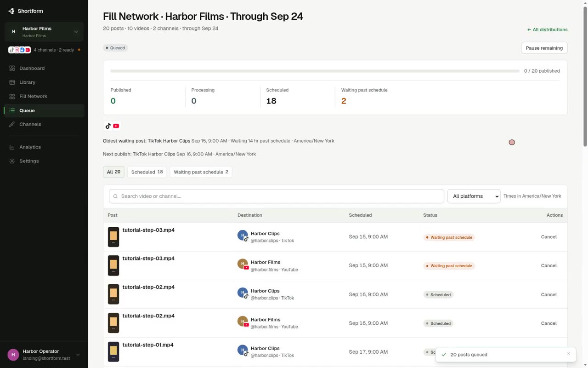The image size is (588, 368).
Task: Click 'Times in America/New York' label
Action: pyautogui.click(x=532, y=196)
